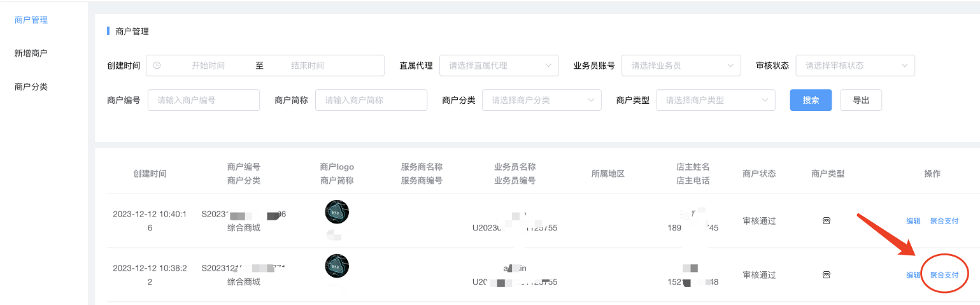
Task: Expand the 商户类型 dropdown
Action: coord(715,100)
